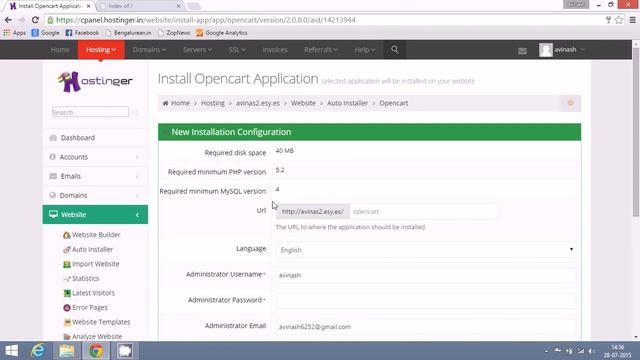The width and height of the screenshot is (640, 360).
Task: Launch Internet Explorer from the taskbar
Action: [38, 351]
